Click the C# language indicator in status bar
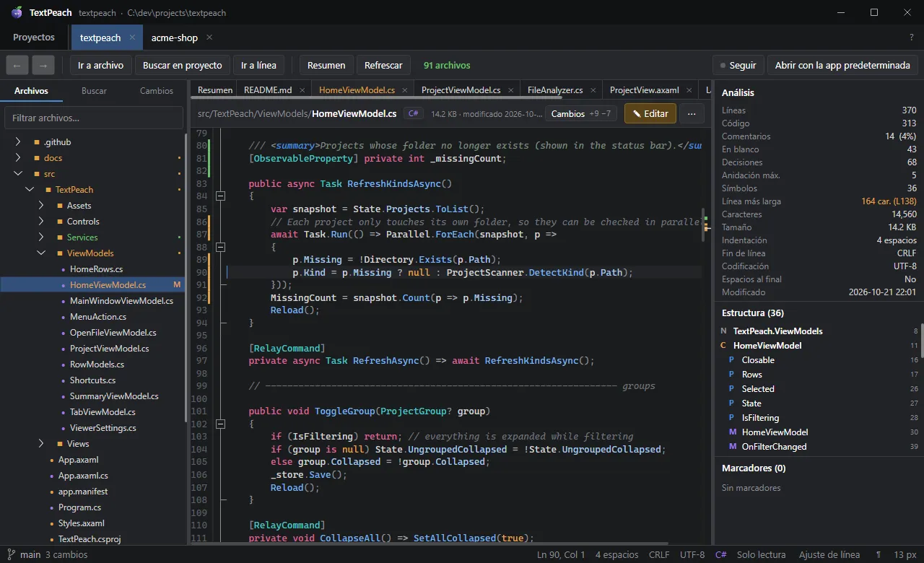Viewport: 924px width, 563px height. coord(720,555)
